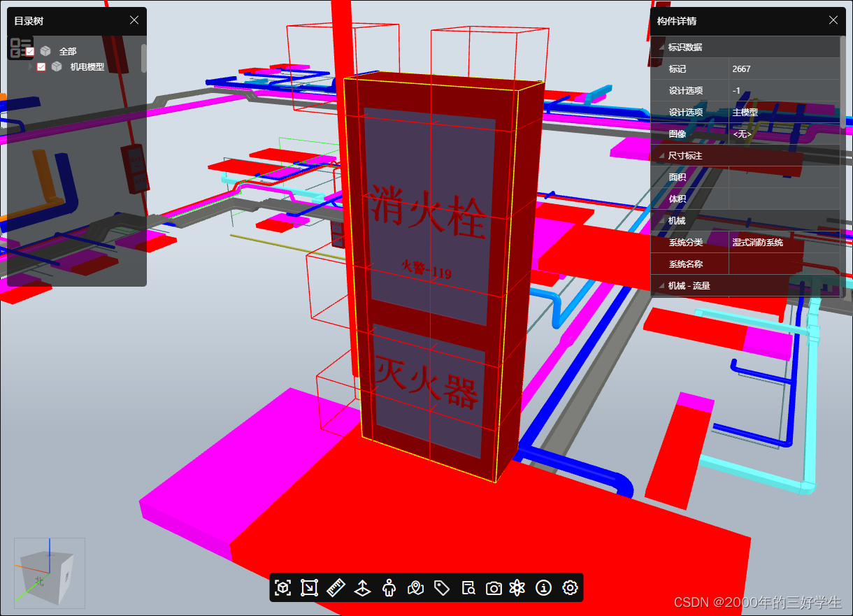This screenshot has width=853, height=616.
Task: Activate the first-person walkthrough tool
Action: click(x=389, y=588)
